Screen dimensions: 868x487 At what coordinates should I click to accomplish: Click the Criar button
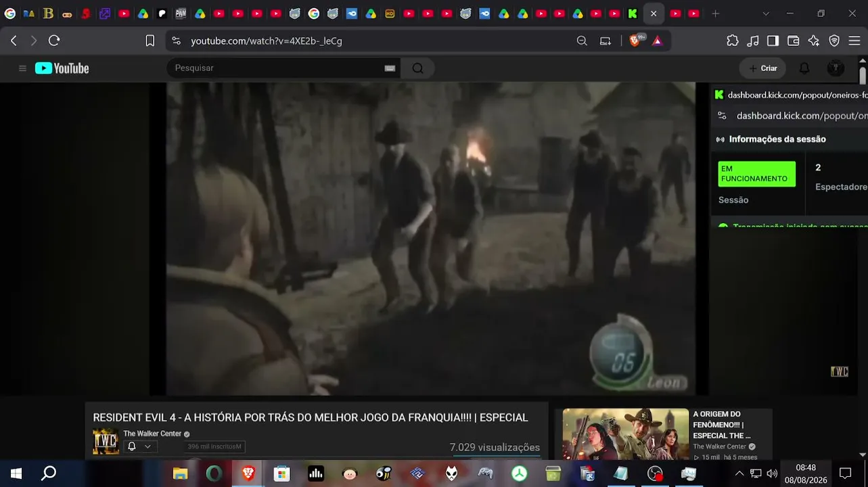[762, 68]
